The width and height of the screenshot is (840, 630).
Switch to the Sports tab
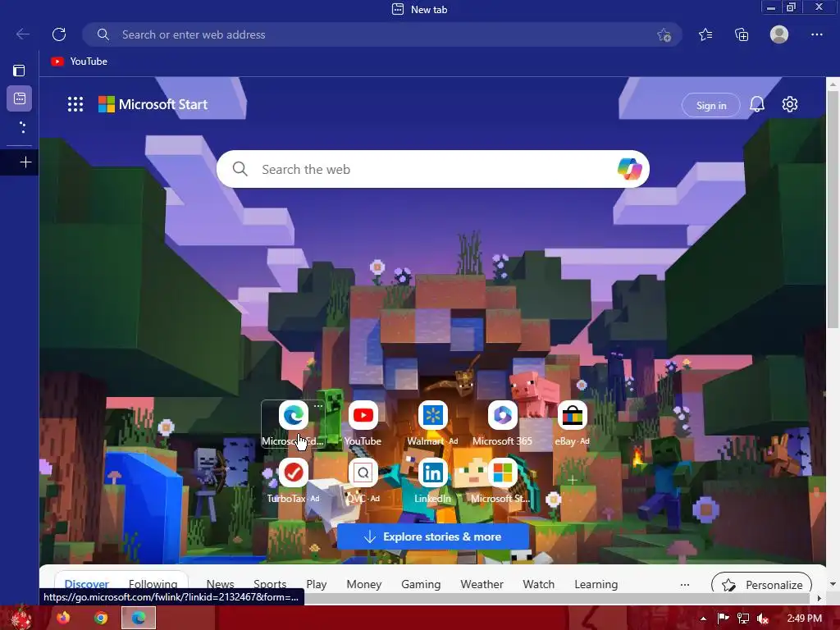pos(270,584)
